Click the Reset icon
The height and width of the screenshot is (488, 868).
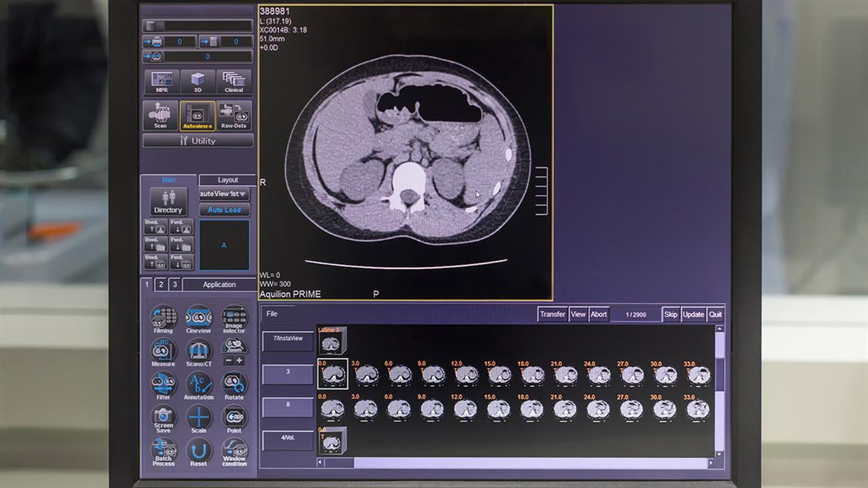click(x=199, y=451)
